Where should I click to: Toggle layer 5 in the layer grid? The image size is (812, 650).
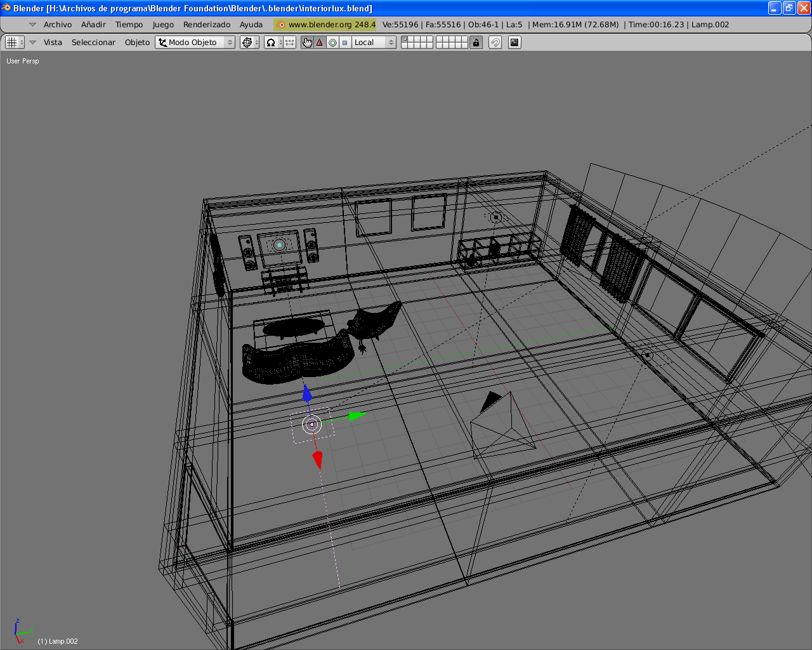(x=430, y=39)
